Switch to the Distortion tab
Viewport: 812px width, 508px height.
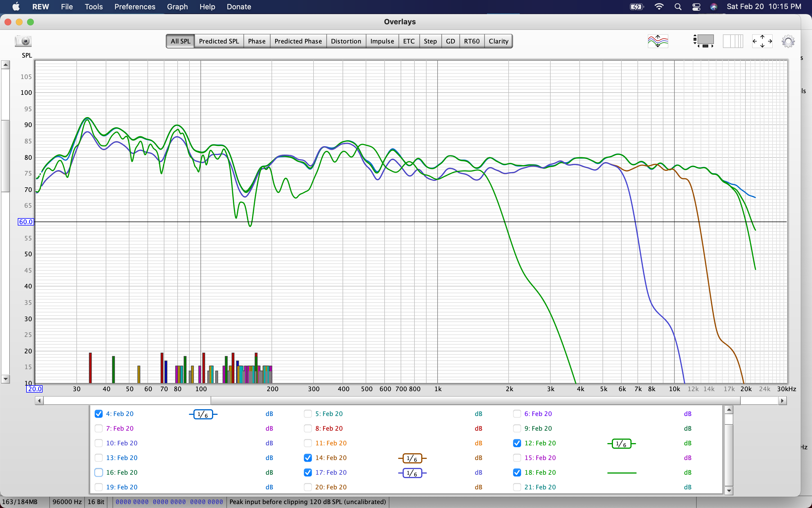point(346,41)
